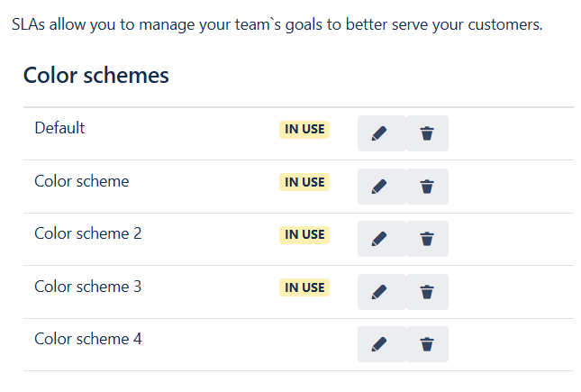
Task: Click trash icon for Color scheme
Action: [427, 187]
